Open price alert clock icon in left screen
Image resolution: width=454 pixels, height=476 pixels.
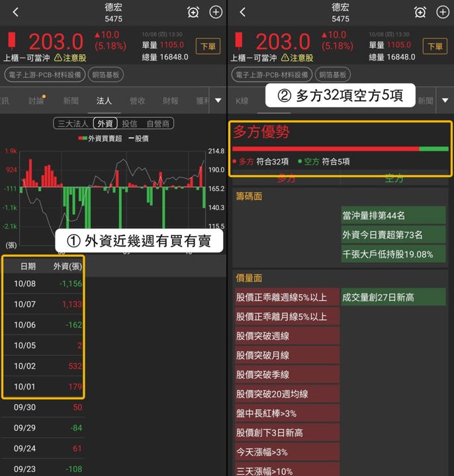[193, 12]
